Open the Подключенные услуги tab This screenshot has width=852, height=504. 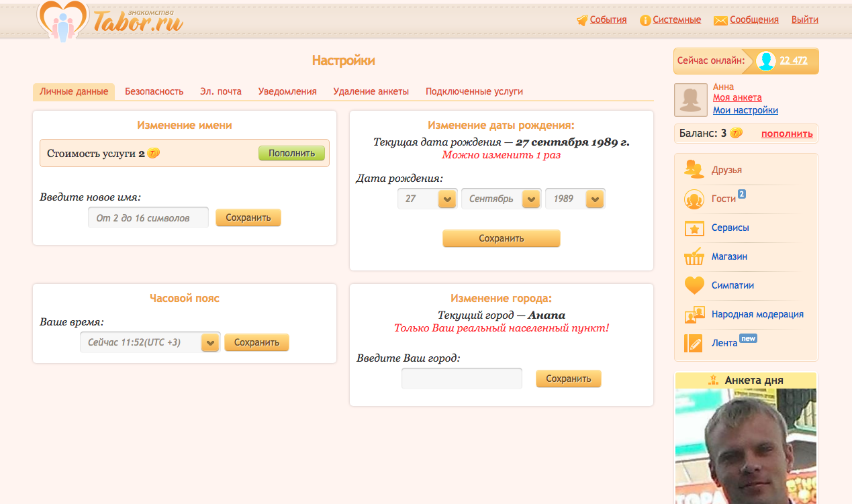tap(474, 91)
